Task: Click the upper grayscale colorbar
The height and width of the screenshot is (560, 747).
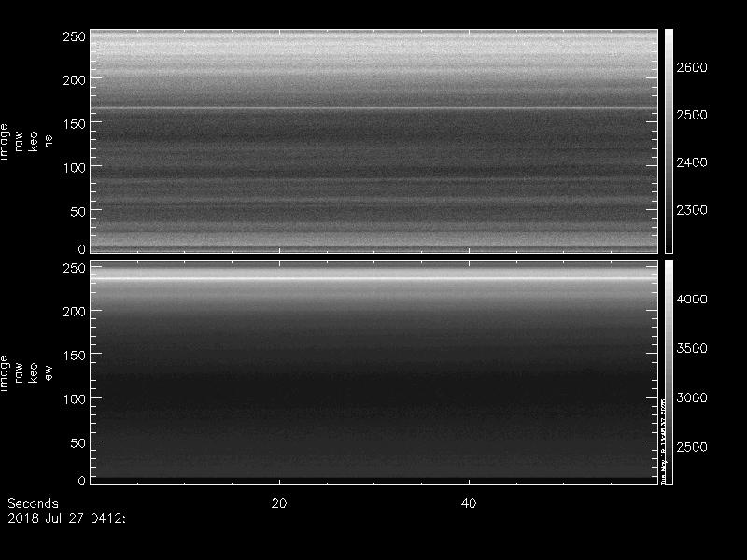Action: click(x=669, y=141)
